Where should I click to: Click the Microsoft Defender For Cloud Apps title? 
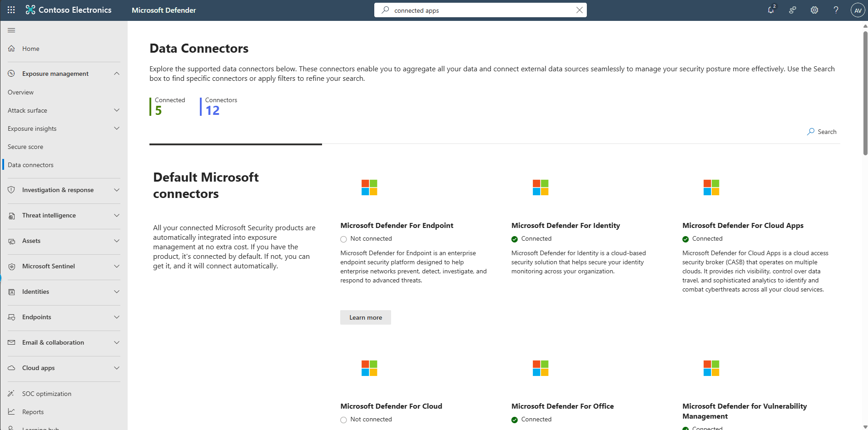click(x=743, y=226)
